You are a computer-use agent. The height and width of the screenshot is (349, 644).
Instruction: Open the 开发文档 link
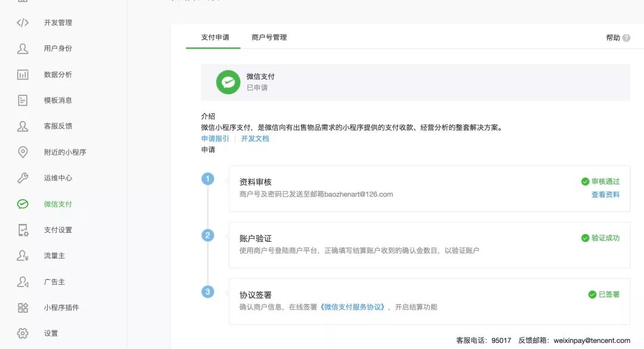[255, 139]
